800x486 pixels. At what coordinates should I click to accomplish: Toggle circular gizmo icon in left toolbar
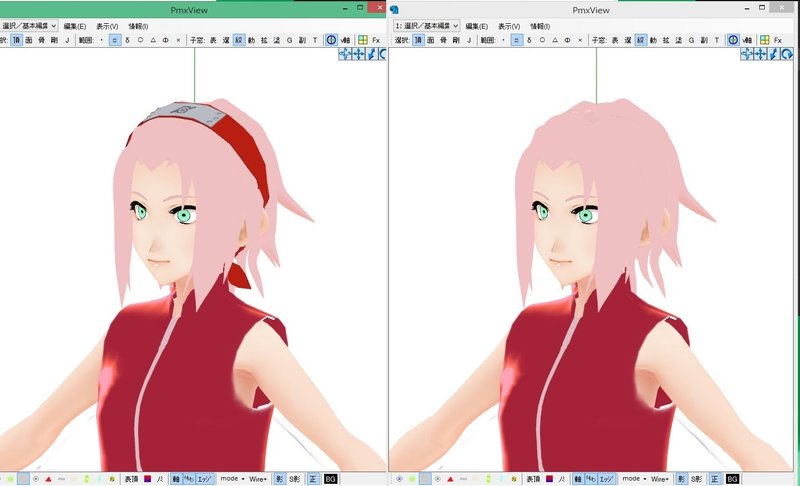(x=331, y=40)
